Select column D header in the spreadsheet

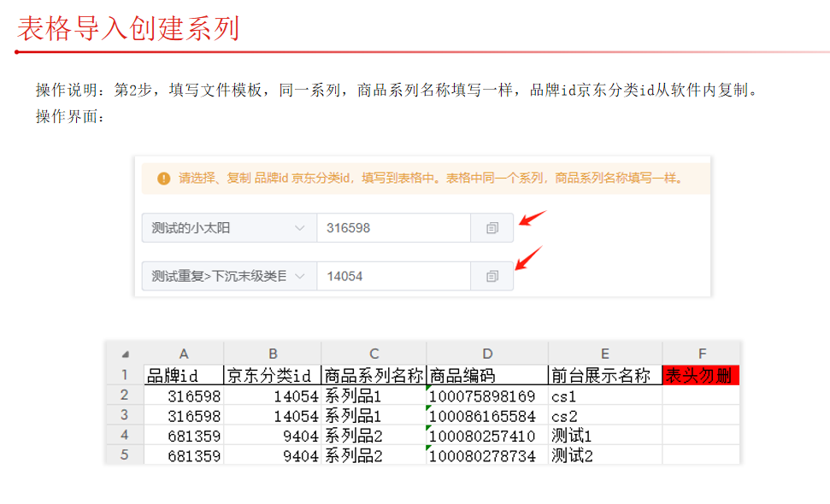tap(487, 354)
